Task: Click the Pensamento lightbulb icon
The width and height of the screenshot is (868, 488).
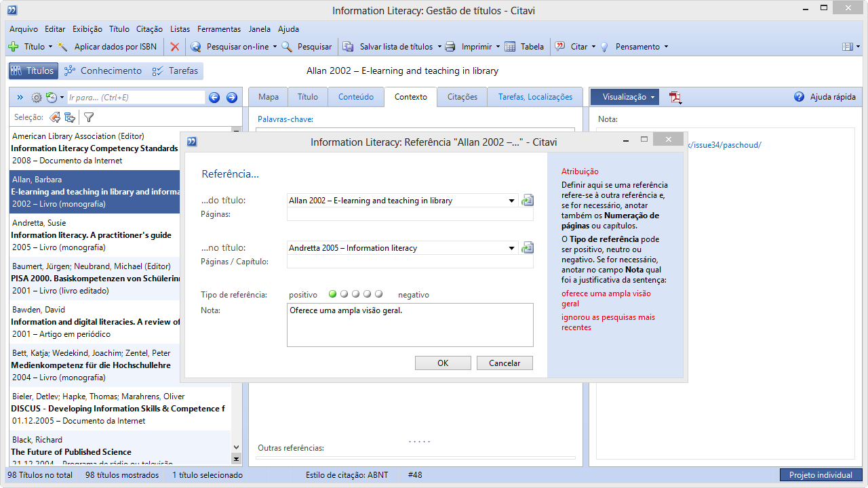Action: (x=604, y=47)
